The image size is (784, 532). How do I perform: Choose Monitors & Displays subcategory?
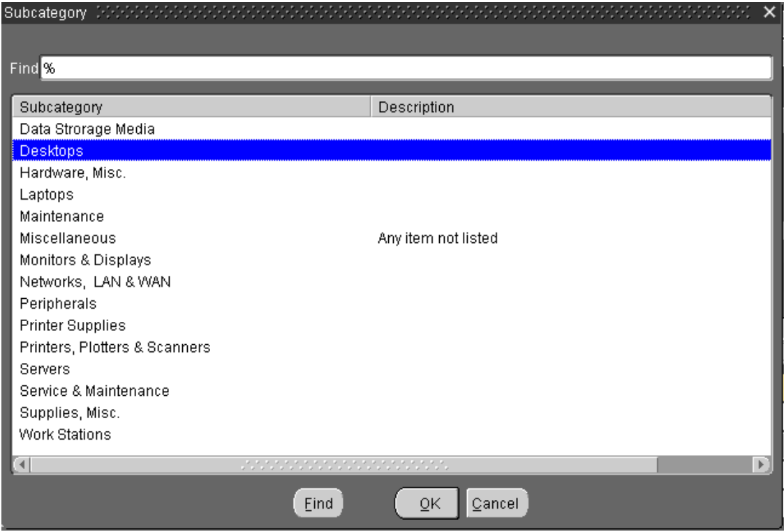pyautogui.click(x=85, y=260)
